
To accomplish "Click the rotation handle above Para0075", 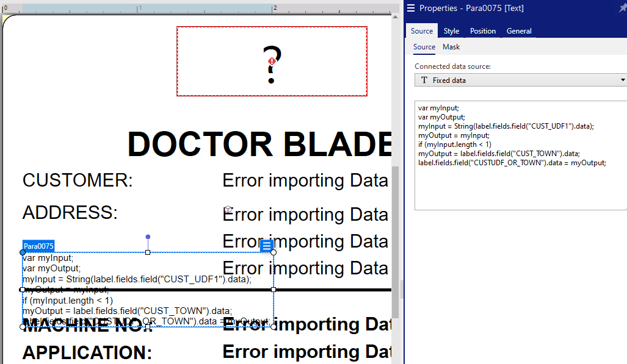I will tap(148, 237).
